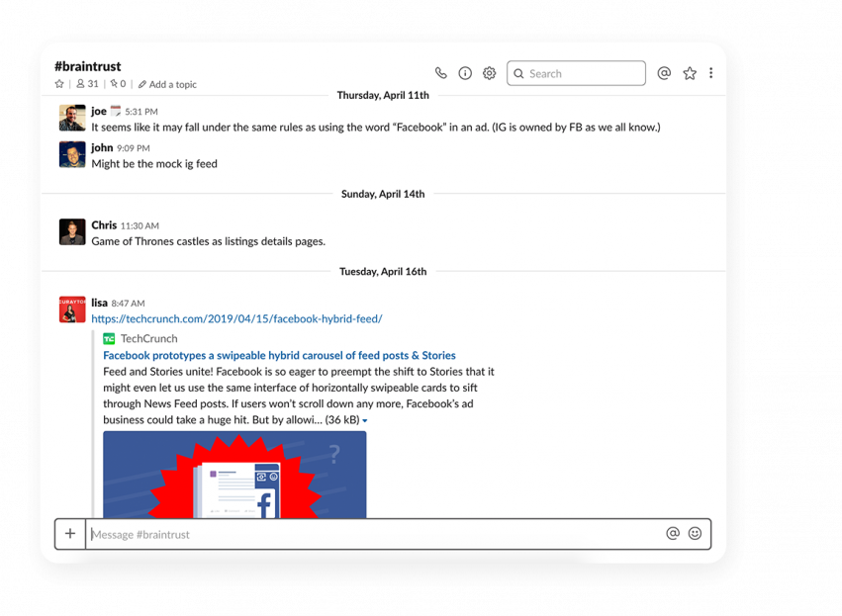Click Chris's 11:30 AM timestamp
Image resolution: width=842 pixels, height=616 pixels.
pyautogui.click(x=140, y=225)
